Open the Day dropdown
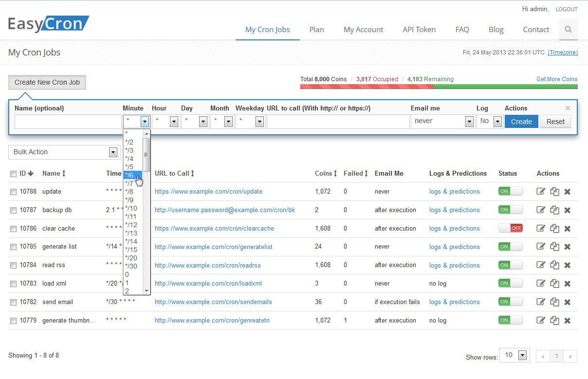This screenshot has width=588, height=379. coord(195,122)
